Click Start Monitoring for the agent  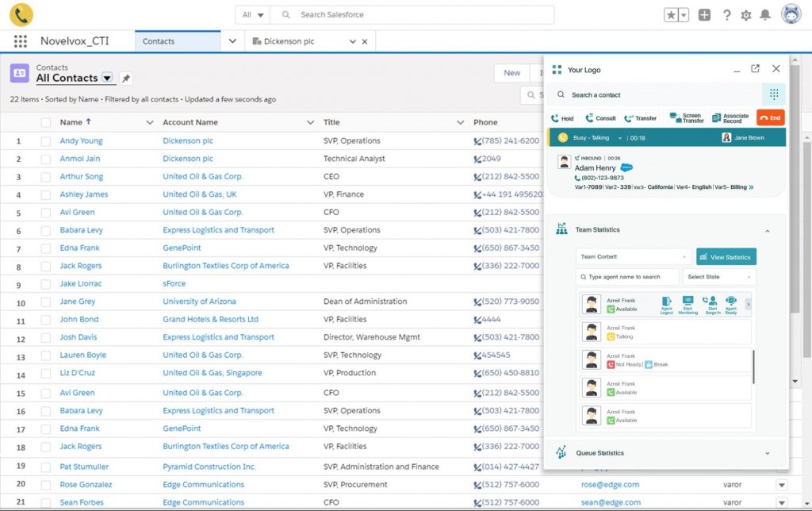tap(688, 305)
